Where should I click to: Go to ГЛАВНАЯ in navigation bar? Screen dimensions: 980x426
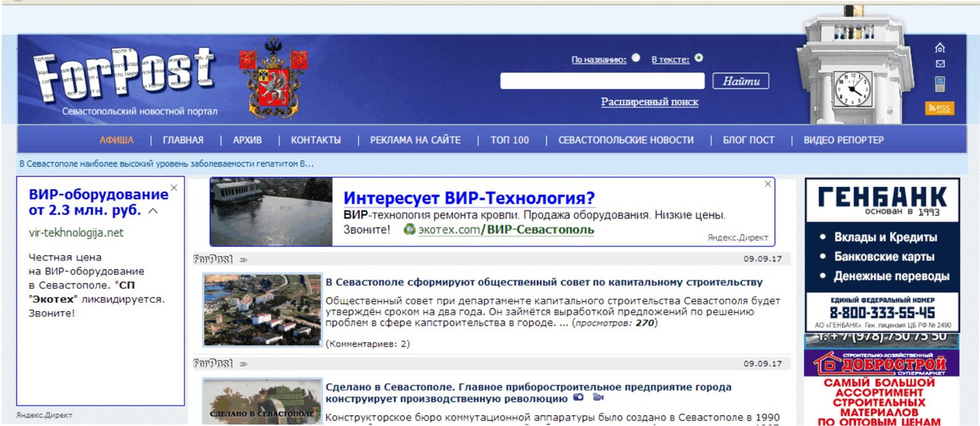pos(183,140)
